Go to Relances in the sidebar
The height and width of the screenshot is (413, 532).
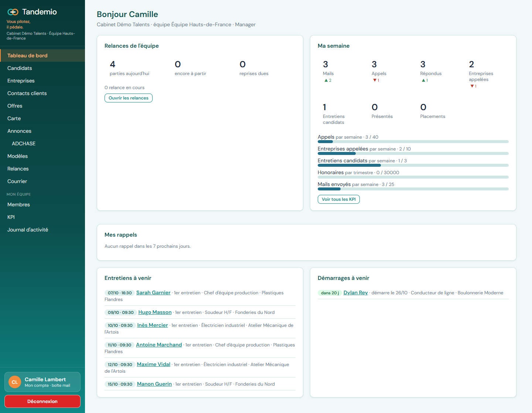[42, 169]
